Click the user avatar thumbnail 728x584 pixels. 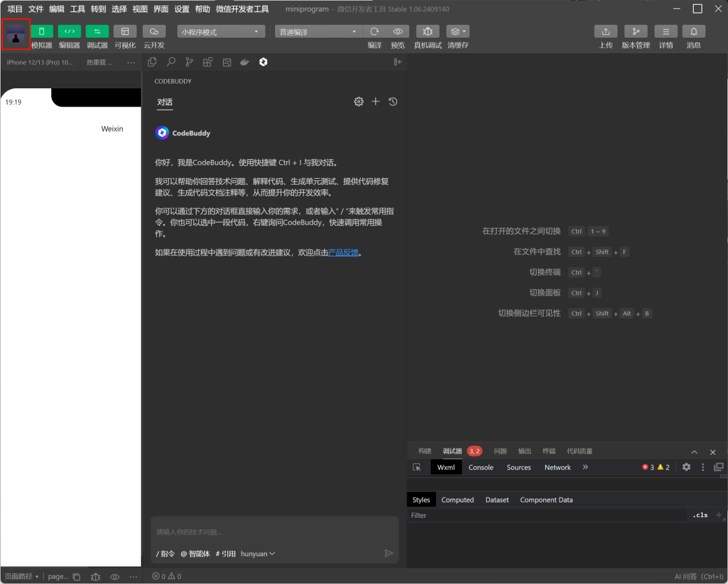16,34
